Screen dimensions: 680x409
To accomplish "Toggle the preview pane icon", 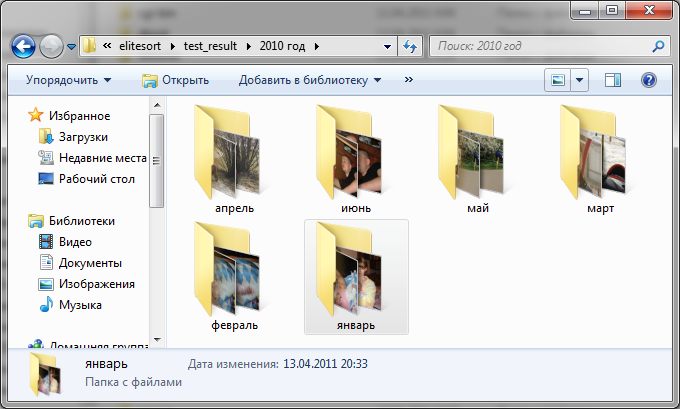I will [613, 80].
